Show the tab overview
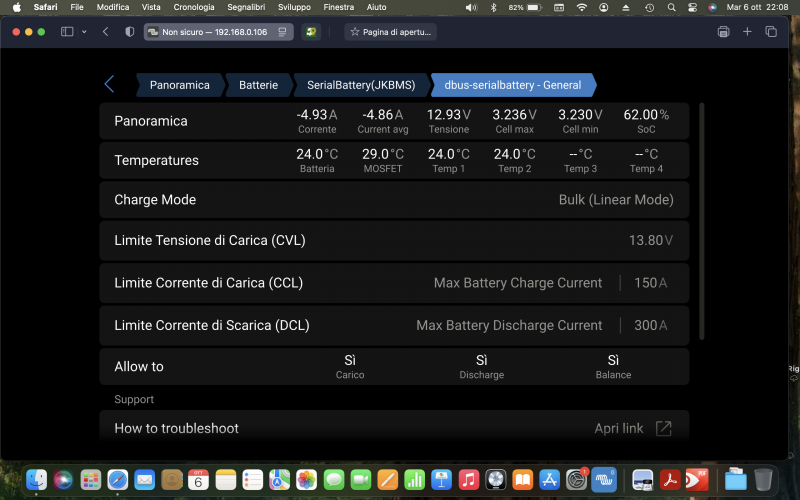 tap(771, 32)
